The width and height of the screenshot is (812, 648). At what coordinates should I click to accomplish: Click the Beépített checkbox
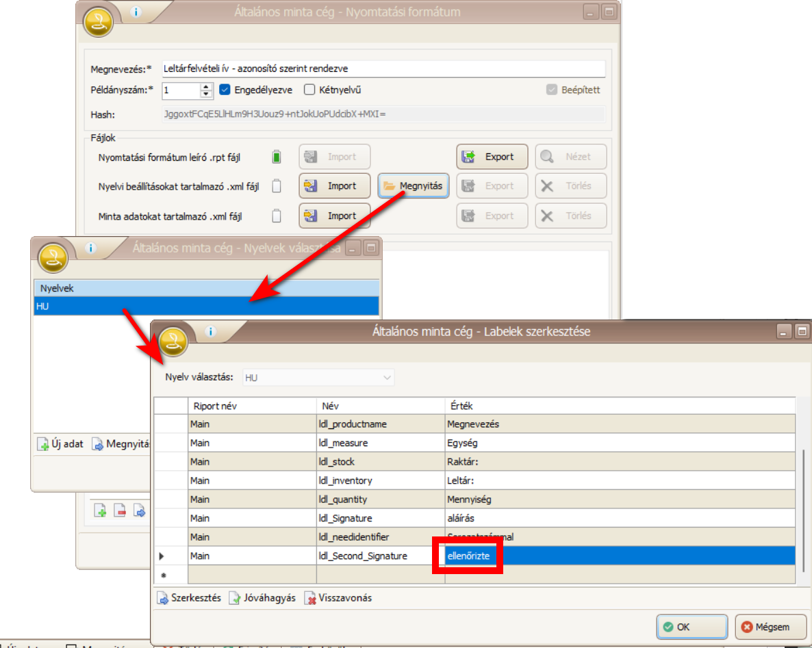(x=552, y=90)
